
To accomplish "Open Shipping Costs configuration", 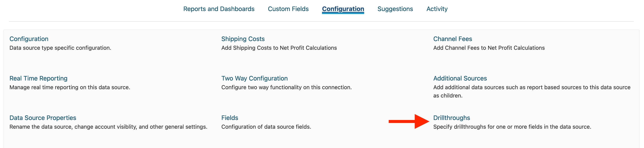I will tap(243, 39).
